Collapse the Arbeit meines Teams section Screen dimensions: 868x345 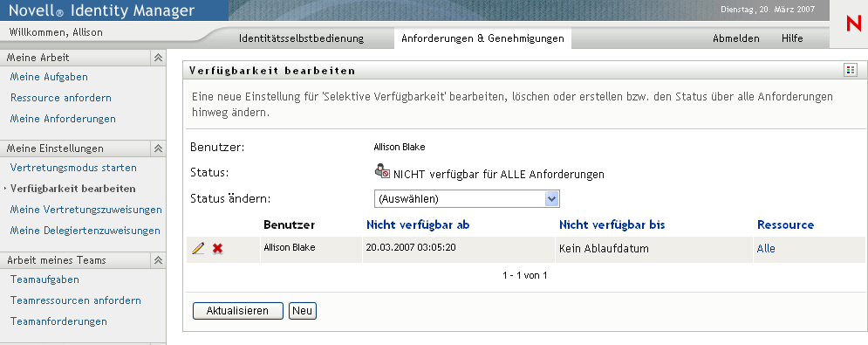[158, 260]
